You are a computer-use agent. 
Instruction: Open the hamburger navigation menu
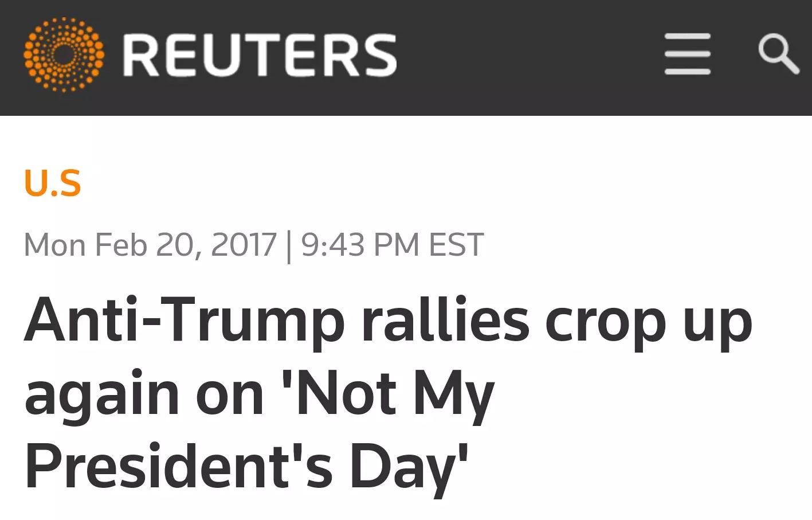click(x=688, y=54)
